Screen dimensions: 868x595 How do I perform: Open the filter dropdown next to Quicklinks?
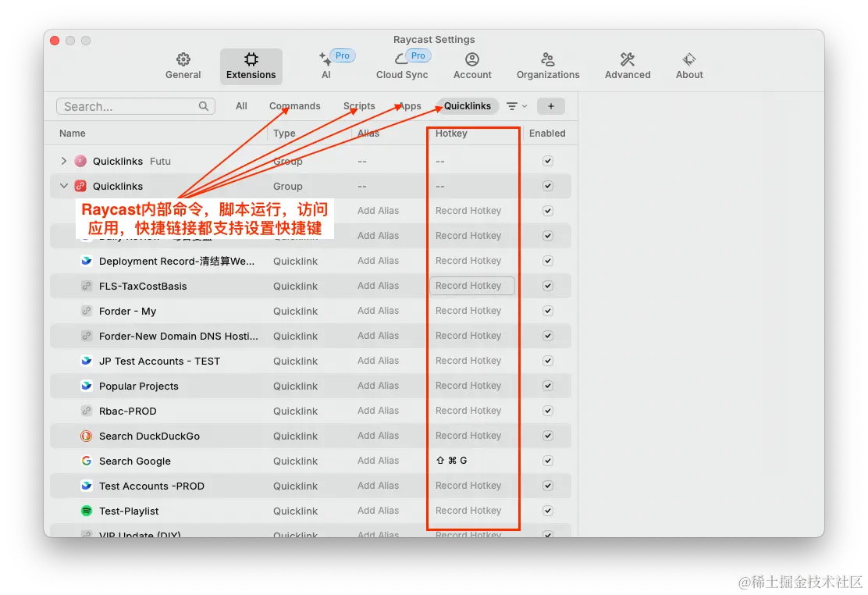click(517, 106)
